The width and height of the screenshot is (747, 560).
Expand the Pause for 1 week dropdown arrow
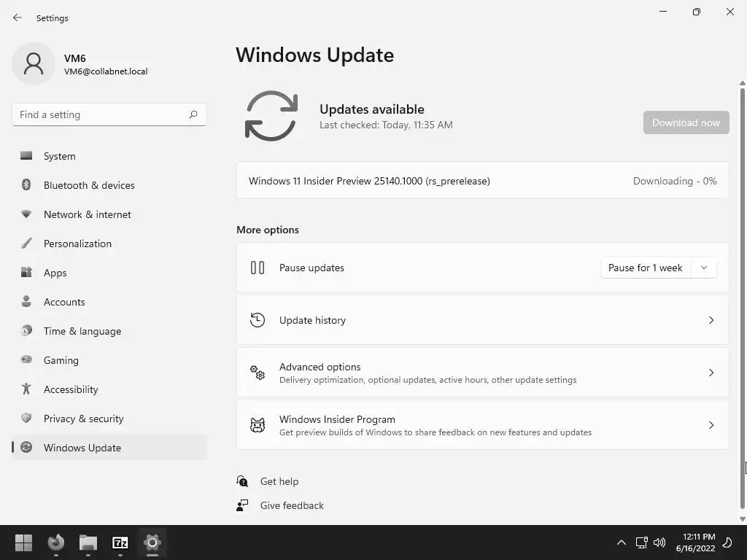[x=704, y=268]
